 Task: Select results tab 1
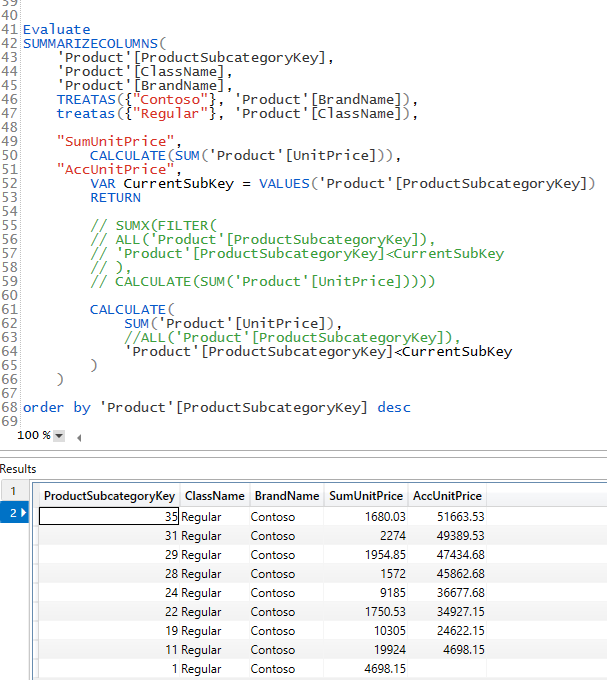coord(14,491)
